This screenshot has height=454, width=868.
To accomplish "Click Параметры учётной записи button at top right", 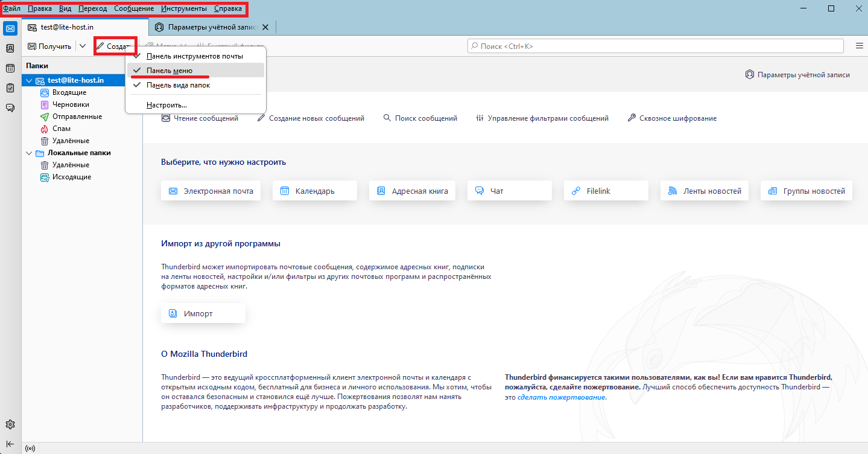I will [797, 75].
